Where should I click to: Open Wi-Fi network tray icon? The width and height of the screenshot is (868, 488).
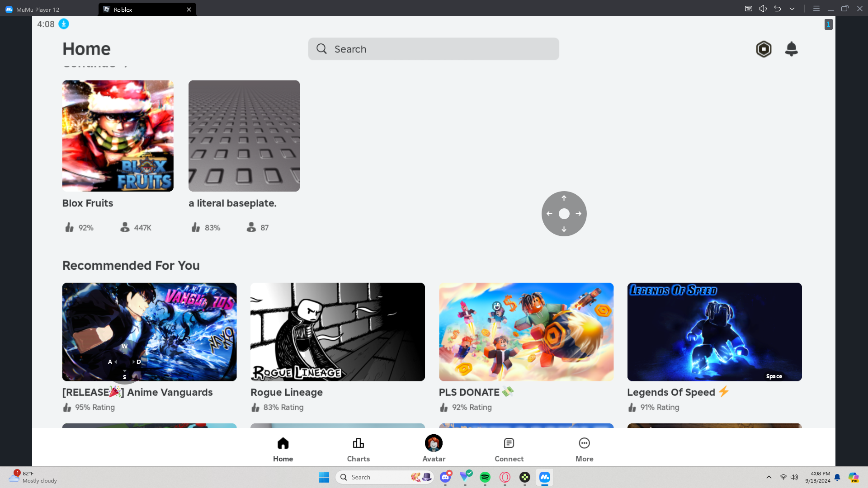[783, 477]
